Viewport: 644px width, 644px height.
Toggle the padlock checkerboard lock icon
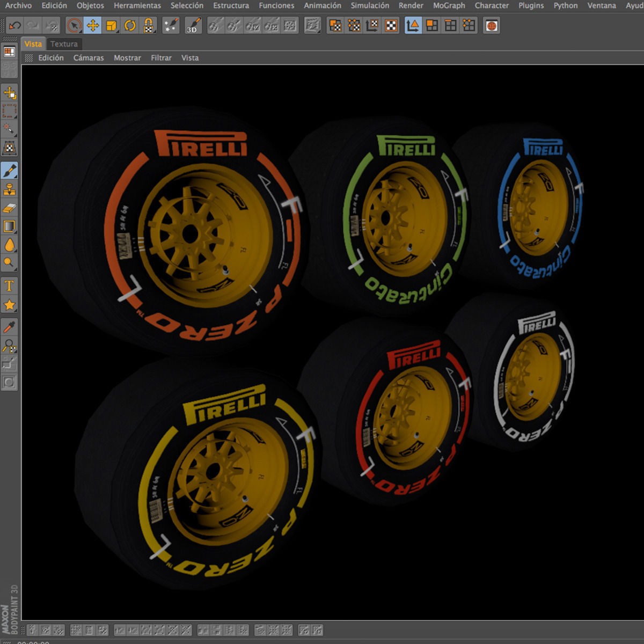pos(148,25)
